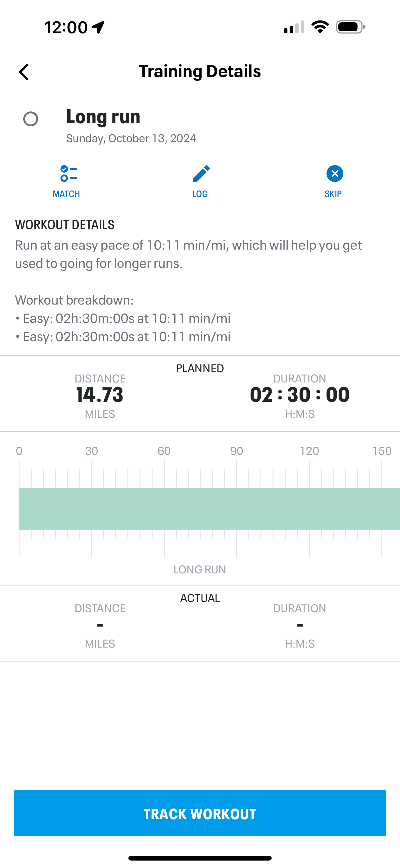Tap the back arrow icon
The image size is (400, 868).
(24, 72)
